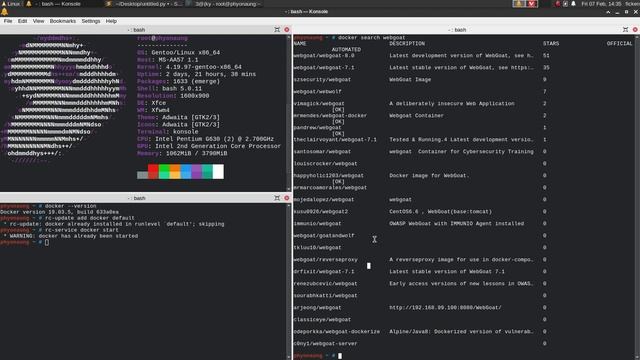Click the http://192.168.99.100 WebGoat URL
This screenshot has height=360, width=640.
pyautogui.click(x=445, y=307)
